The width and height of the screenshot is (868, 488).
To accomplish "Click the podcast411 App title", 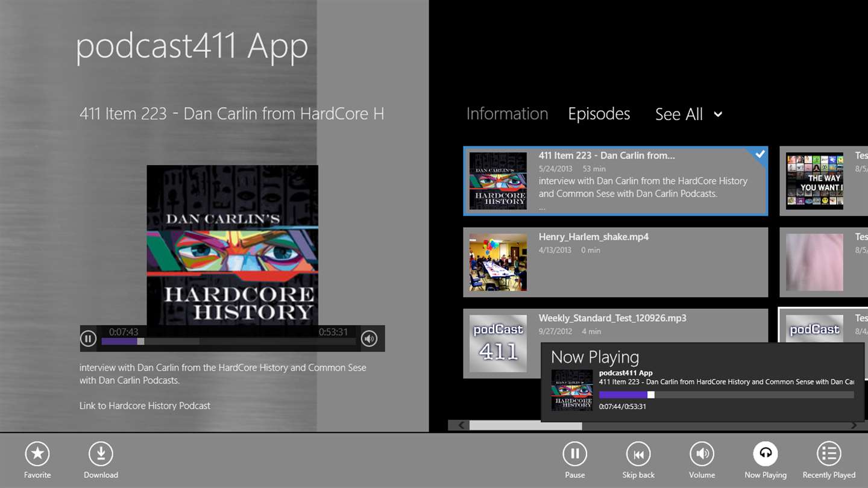I will pyautogui.click(x=192, y=46).
